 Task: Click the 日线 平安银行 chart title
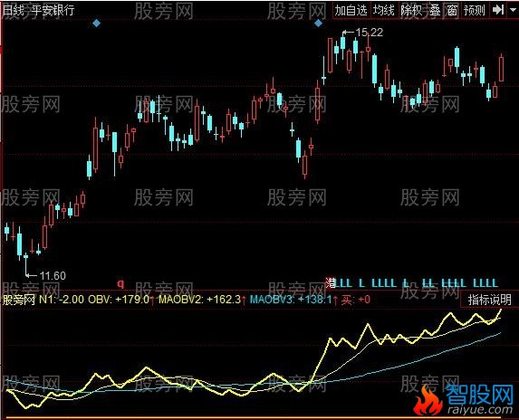38,10
